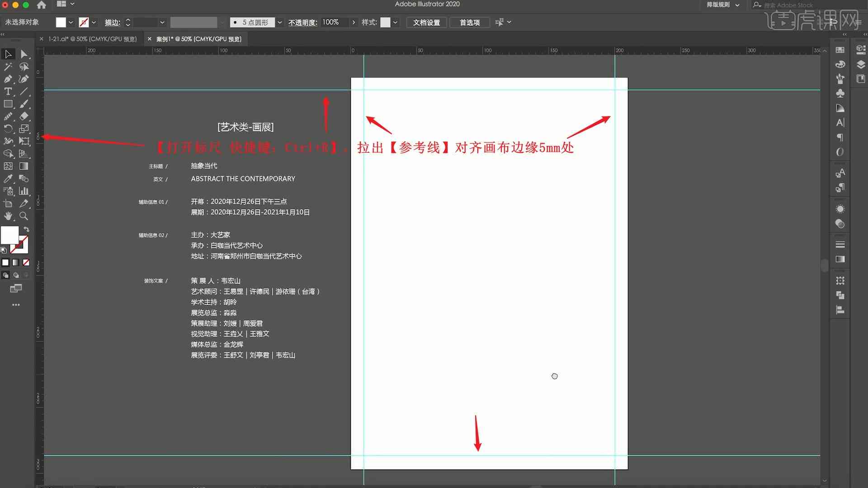Select the Column Graph tool
Screen dimensions: 868x488
pyautogui.click(x=24, y=191)
